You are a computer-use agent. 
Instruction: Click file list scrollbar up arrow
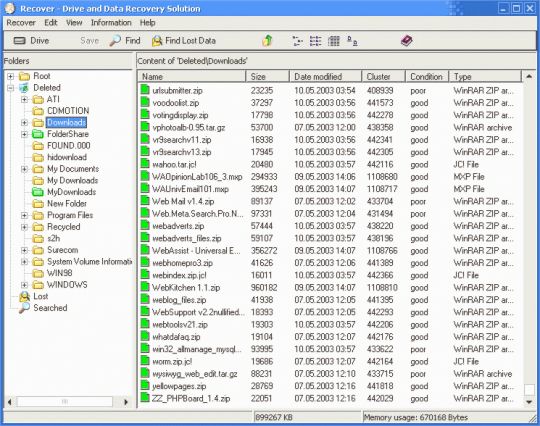tap(529, 76)
